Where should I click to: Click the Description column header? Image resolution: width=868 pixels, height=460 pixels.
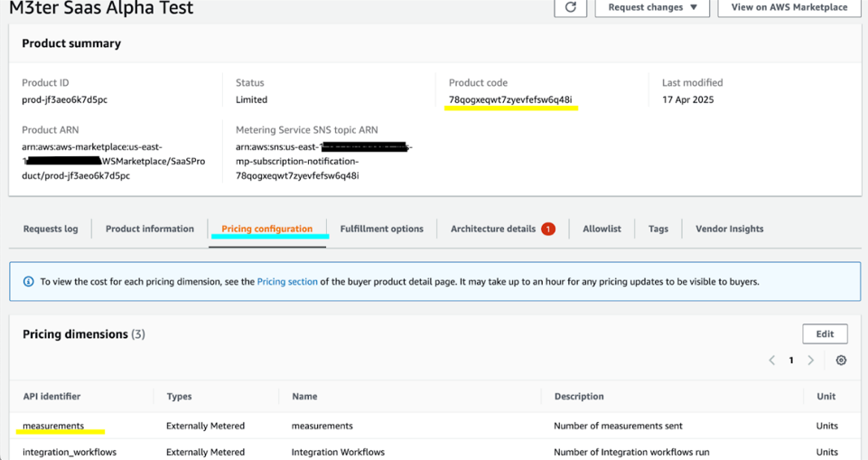click(x=579, y=397)
